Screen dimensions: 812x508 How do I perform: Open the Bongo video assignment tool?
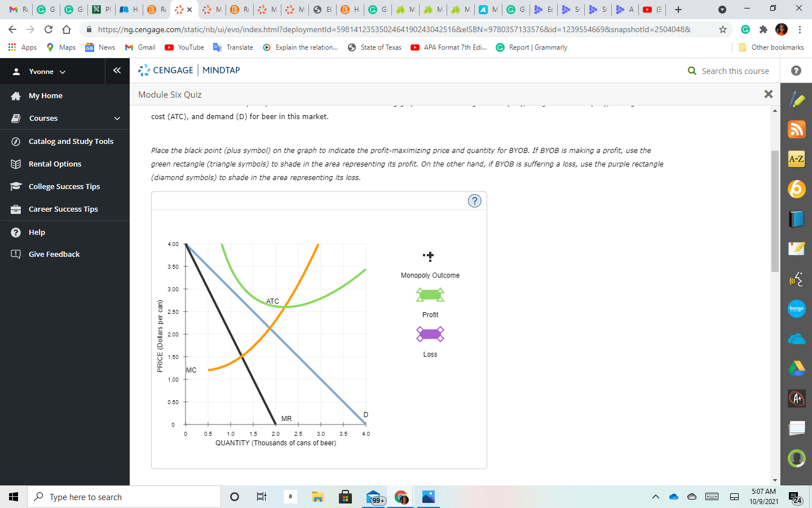click(796, 309)
